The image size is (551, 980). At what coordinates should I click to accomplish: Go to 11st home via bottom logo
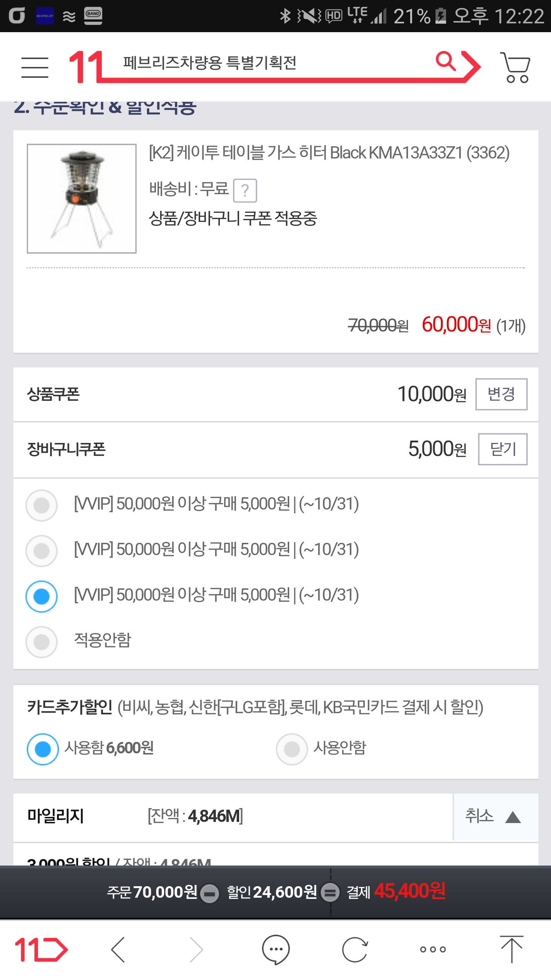tap(41, 949)
